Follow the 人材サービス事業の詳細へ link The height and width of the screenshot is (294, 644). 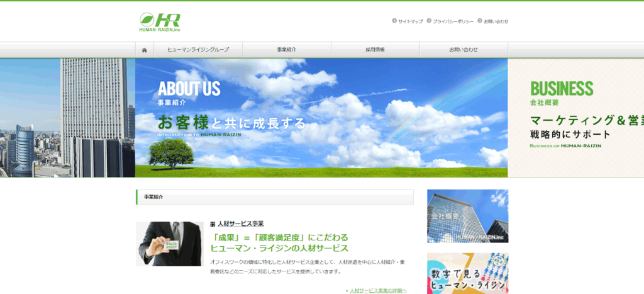(378, 291)
